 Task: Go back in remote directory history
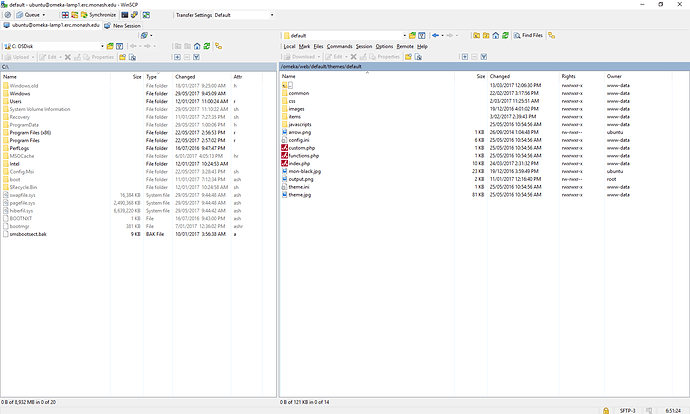tap(435, 35)
